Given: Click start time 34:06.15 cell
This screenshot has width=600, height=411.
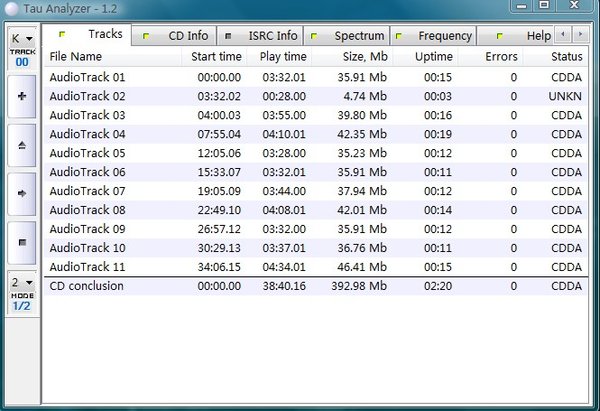Looking at the screenshot, I should click(x=219, y=267).
